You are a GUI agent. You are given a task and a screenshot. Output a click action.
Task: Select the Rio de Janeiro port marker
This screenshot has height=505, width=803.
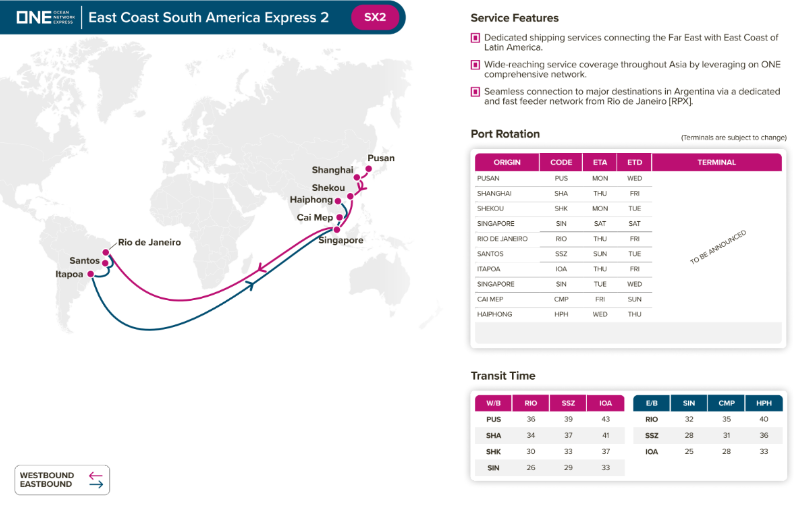pyautogui.click(x=109, y=251)
